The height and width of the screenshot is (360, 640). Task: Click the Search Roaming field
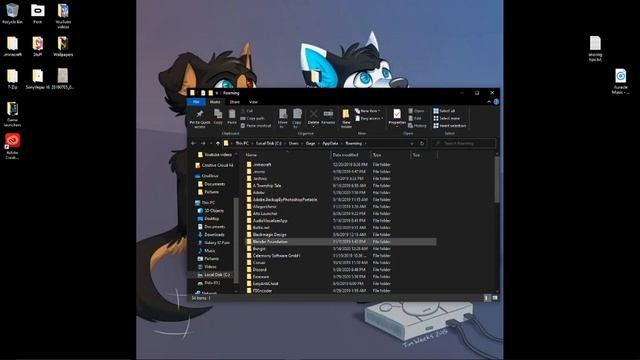464,143
